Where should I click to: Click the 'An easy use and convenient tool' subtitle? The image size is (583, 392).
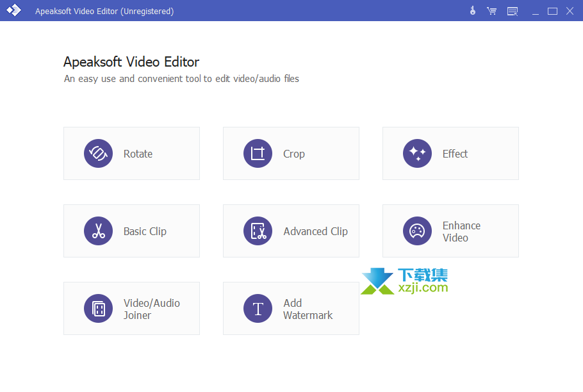pyautogui.click(x=181, y=79)
